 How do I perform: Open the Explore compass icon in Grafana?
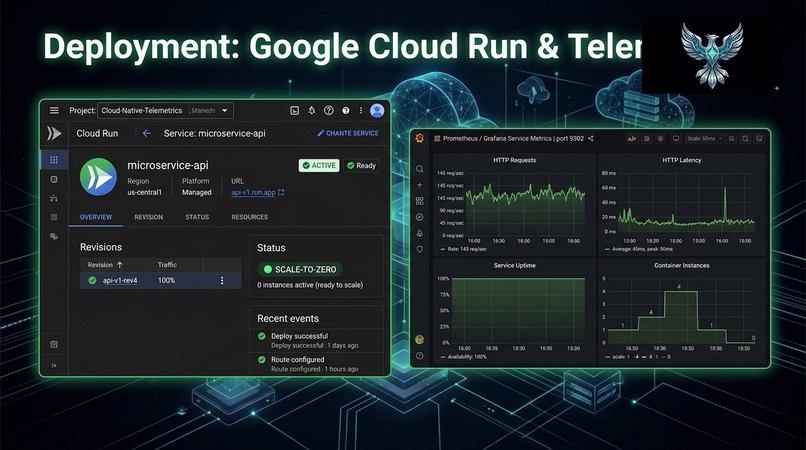coord(420,217)
